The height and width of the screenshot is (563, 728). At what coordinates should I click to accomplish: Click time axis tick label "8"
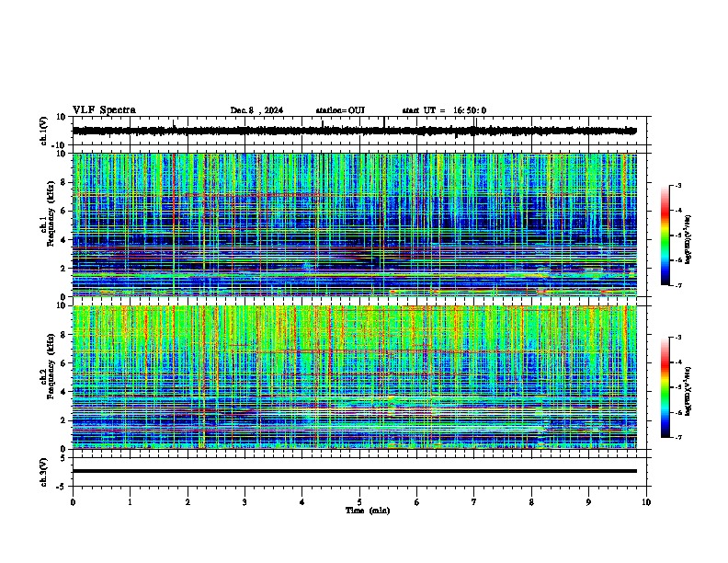531,502
